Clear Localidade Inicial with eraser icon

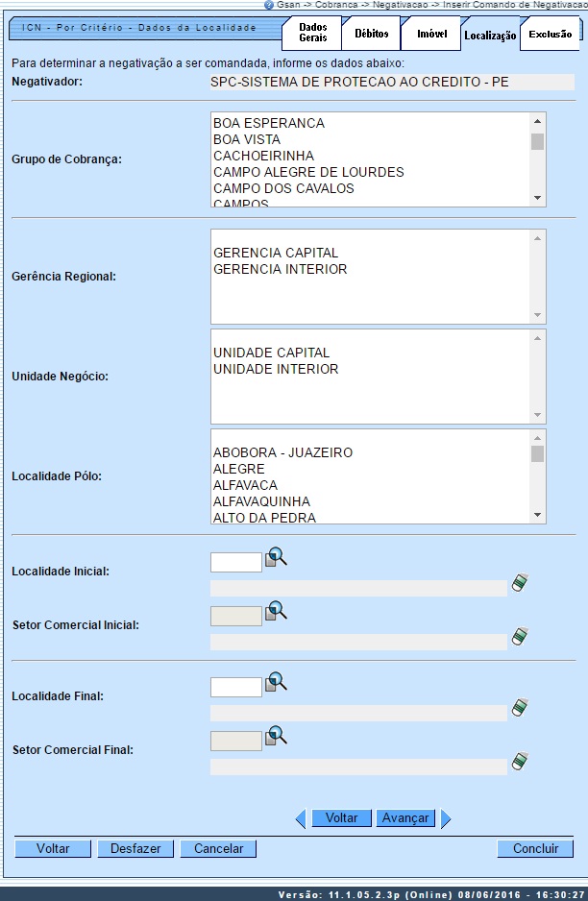pyautogui.click(x=520, y=583)
